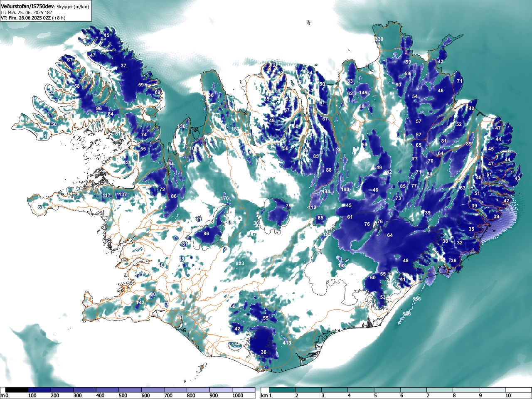Click the offshore value '866'
The width and height of the screenshot is (532, 399).
416,299
